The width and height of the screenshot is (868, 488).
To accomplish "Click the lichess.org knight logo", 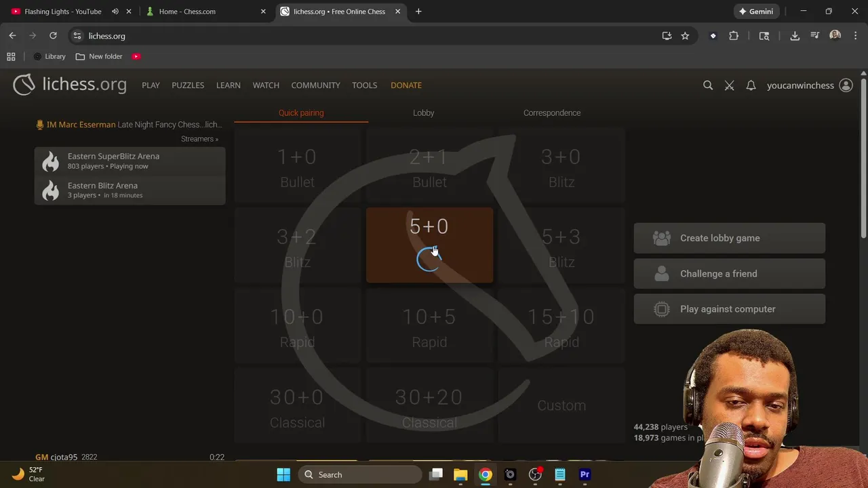I will (24, 85).
